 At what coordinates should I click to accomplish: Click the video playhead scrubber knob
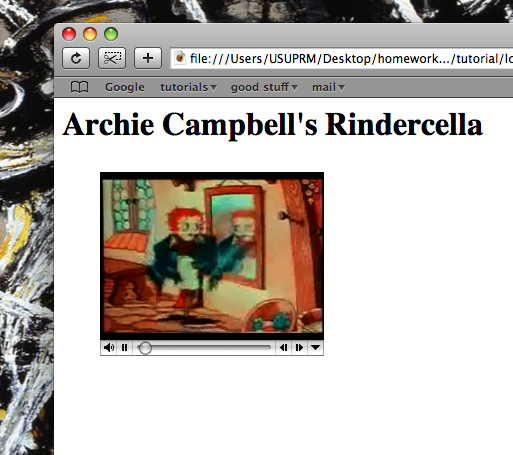tap(145, 348)
